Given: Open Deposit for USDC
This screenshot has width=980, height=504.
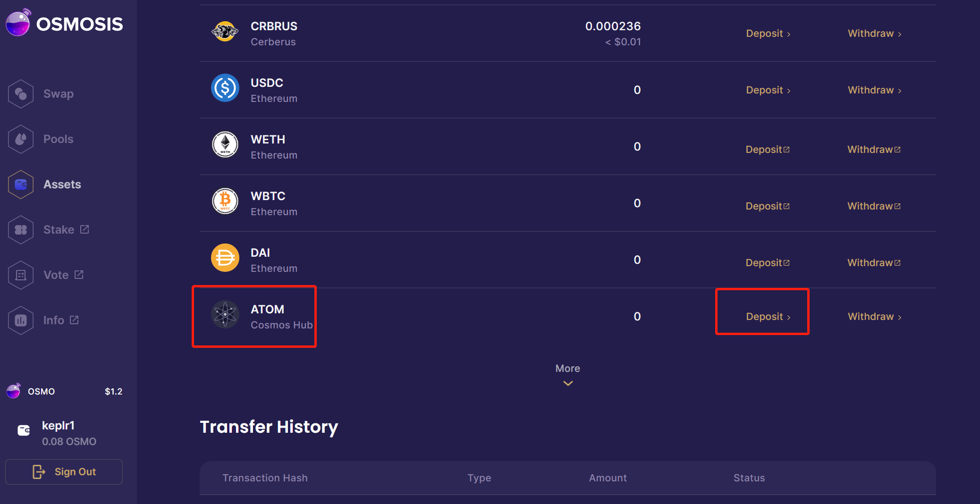Looking at the screenshot, I should [768, 90].
